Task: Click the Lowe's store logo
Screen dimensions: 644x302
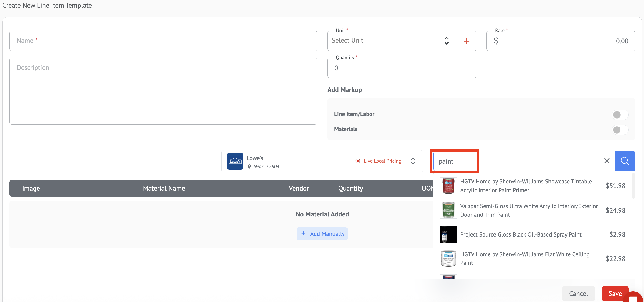Action: pos(235,161)
